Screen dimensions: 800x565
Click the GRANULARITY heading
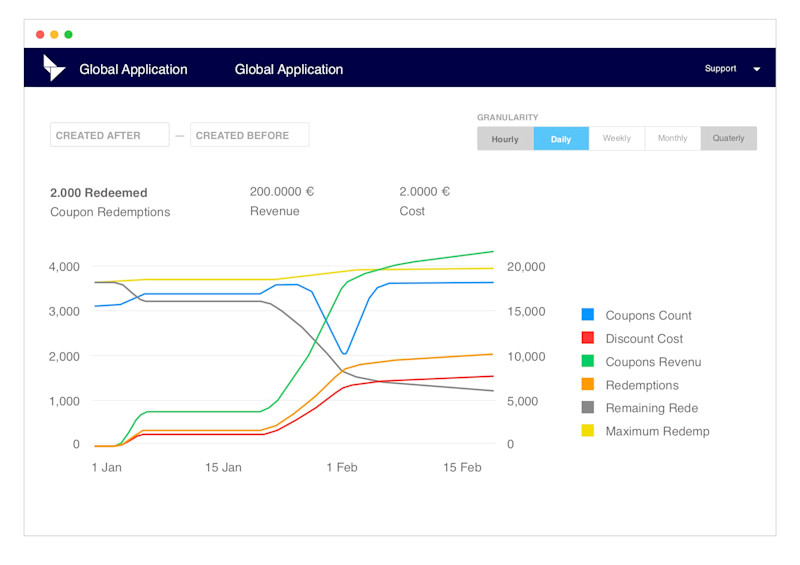coord(508,117)
